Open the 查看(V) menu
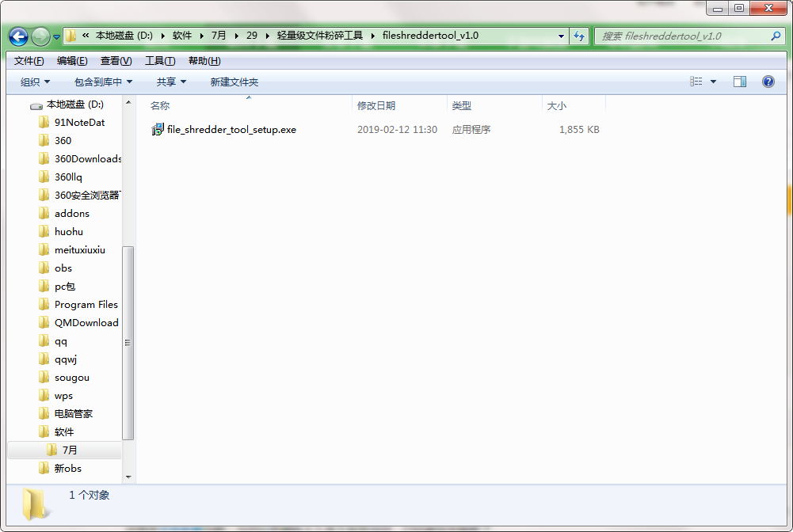 coord(116,61)
